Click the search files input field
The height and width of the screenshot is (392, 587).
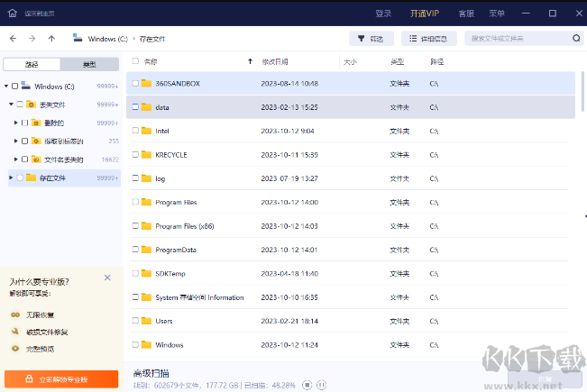[509, 39]
